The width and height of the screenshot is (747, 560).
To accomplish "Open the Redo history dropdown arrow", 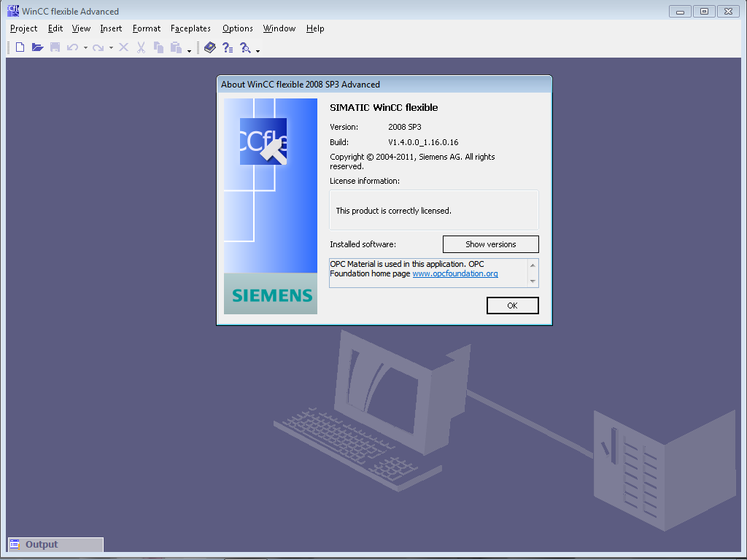I will pyautogui.click(x=111, y=47).
